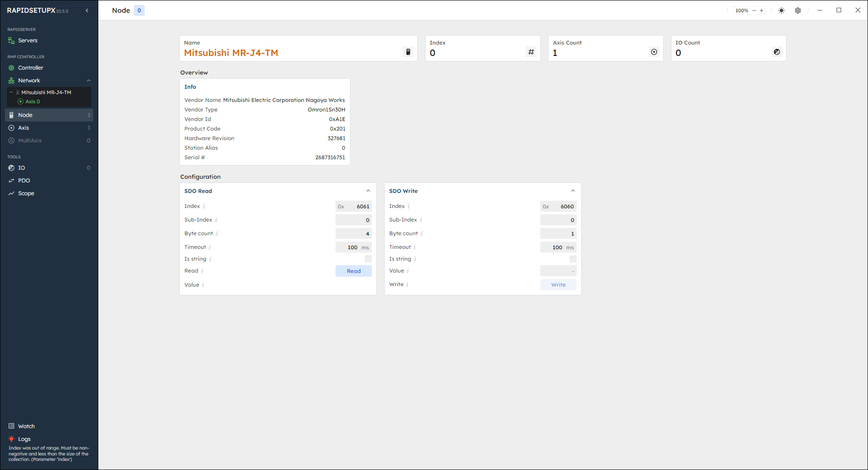Click the SDO Read Index field 6061
Image resolution: width=868 pixels, height=470 pixels.
(354, 207)
